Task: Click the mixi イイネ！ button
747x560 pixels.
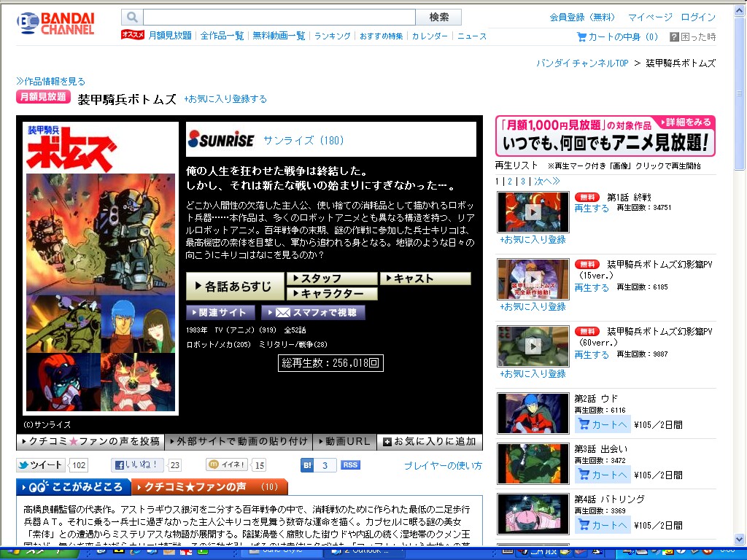Action: pyautogui.click(x=228, y=464)
